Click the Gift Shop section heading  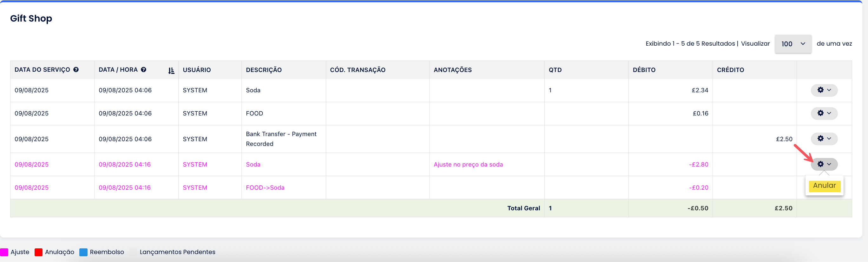(x=31, y=18)
